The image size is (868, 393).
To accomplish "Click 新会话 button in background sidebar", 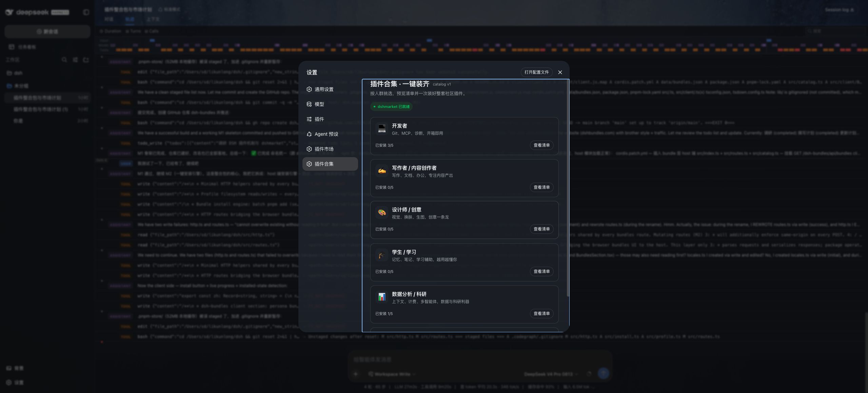I will [47, 32].
